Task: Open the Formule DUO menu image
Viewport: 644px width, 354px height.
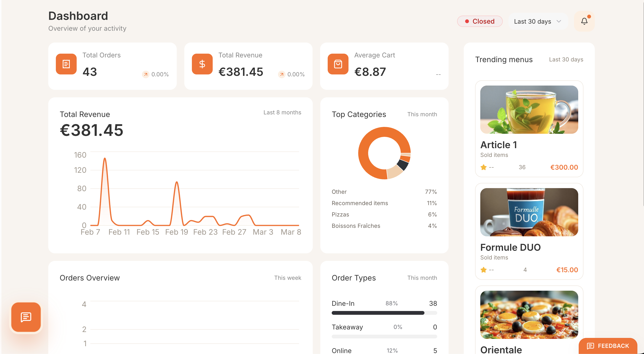Action: tap(529, 212)
